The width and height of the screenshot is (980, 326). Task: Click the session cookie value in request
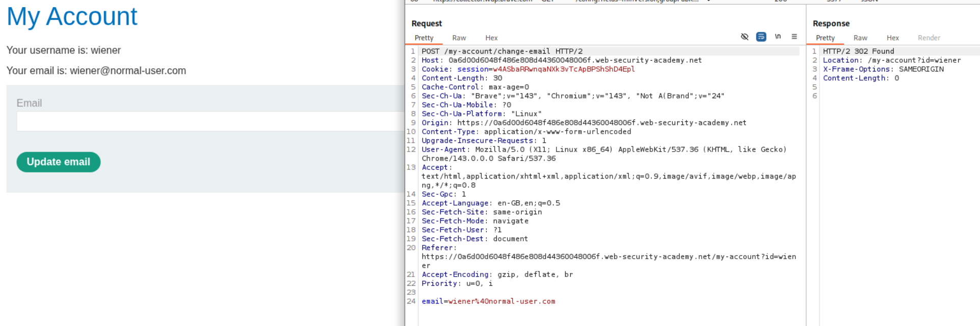coord(563,69)
